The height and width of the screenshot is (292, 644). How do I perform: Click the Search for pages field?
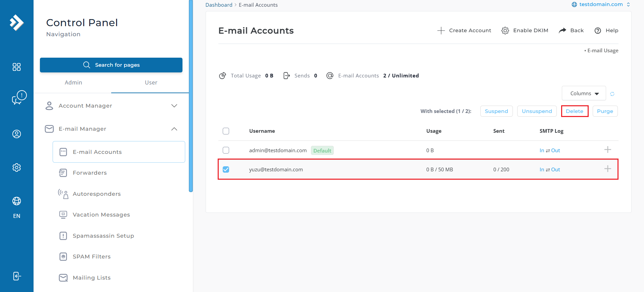(111, 65)
